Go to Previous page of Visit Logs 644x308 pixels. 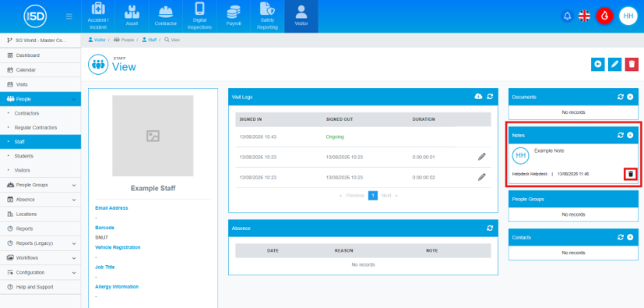tap(353, 196)
